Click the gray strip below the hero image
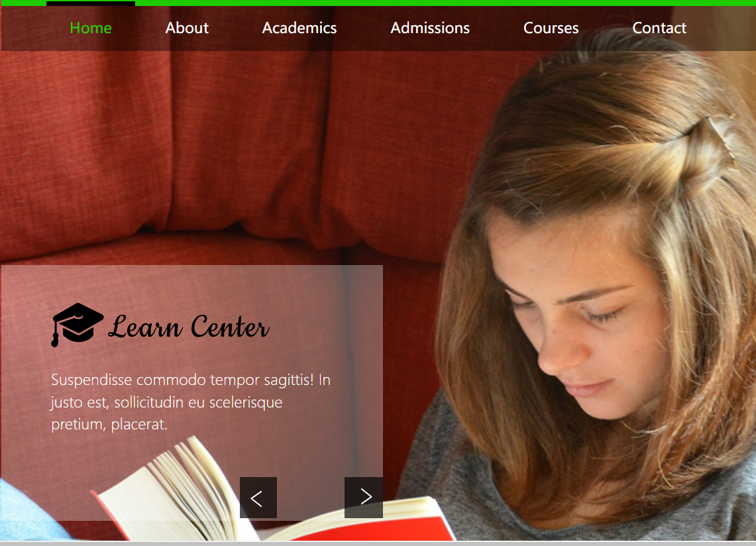This screenshot has width=756, height=546. tap(378, 543)
